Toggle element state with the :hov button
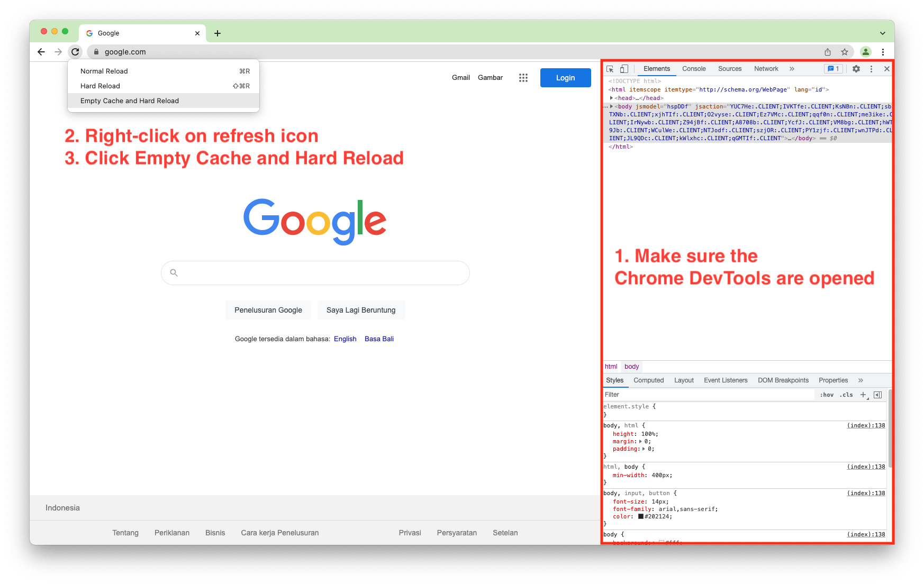The height and width of the screenshot is (584, 924). 827,395
